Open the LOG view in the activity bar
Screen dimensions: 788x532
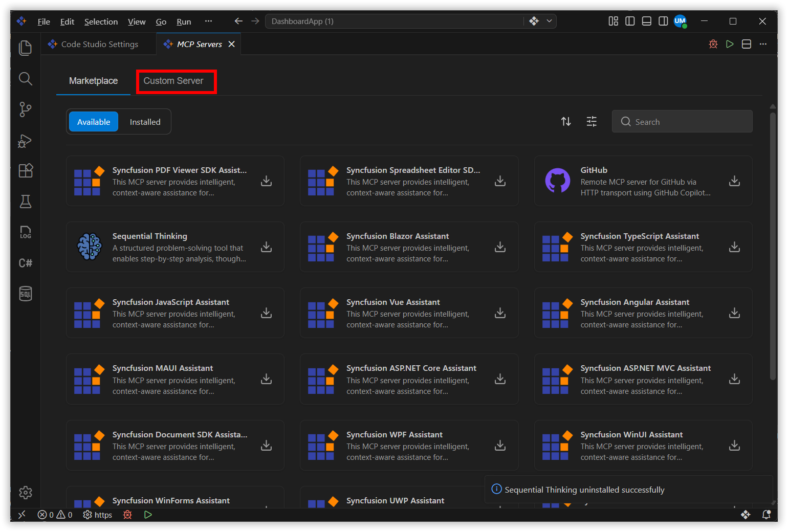(x=25, y=232)
